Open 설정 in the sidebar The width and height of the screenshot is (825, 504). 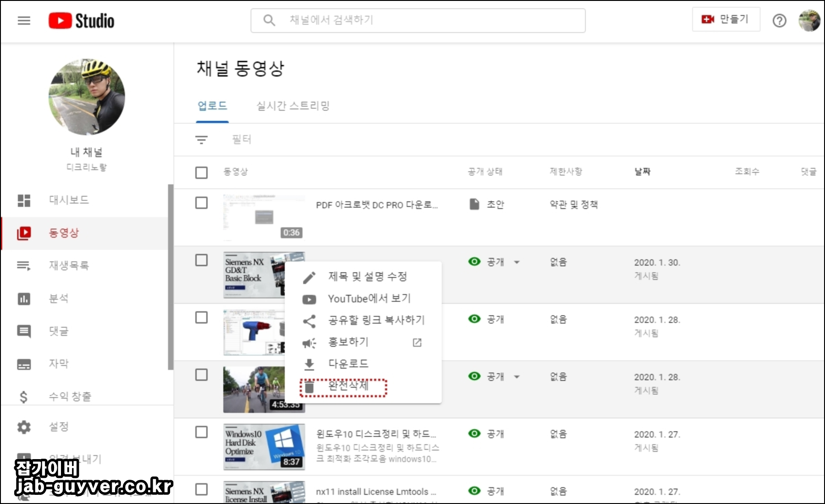click(87, 427)
